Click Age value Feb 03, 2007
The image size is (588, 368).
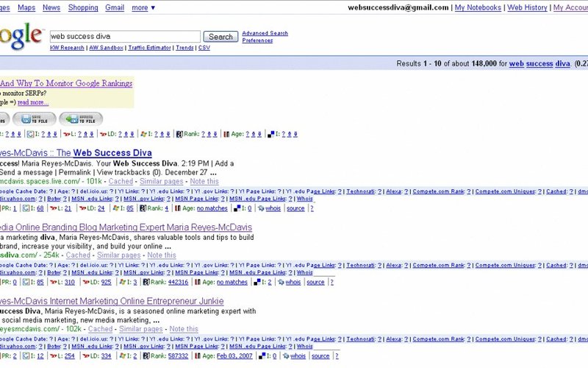(x=234, y=356)
